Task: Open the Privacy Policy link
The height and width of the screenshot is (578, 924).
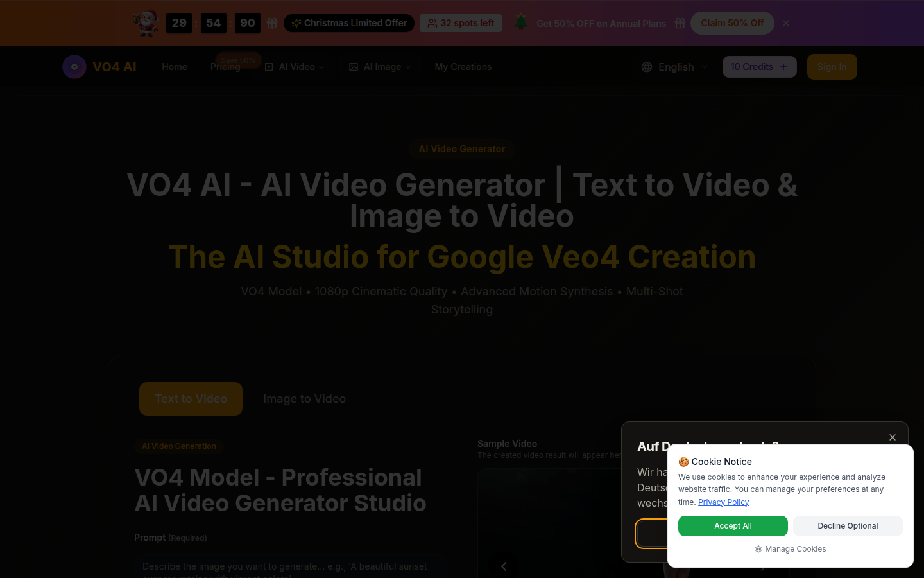Action: [x=723, y=502]
